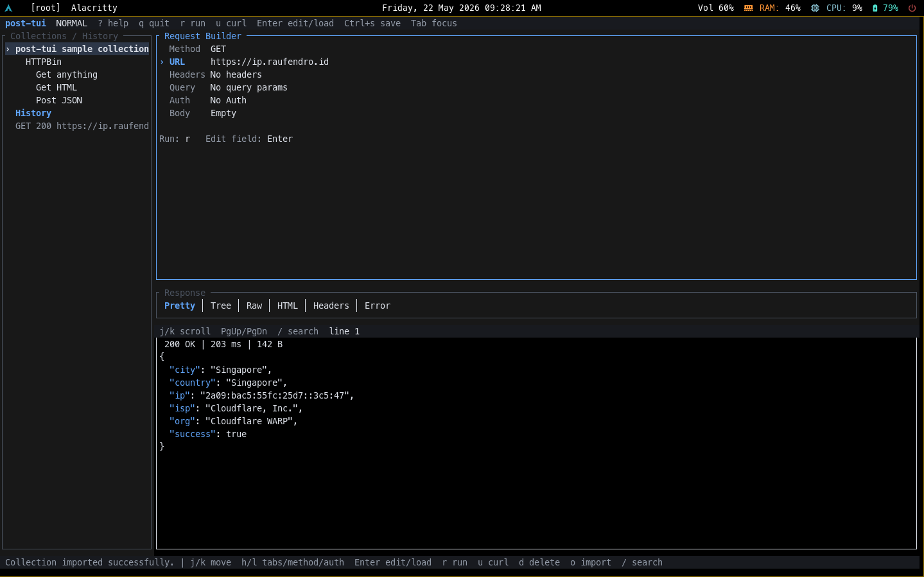Select the post-tui sample collection row

[x=77, y=49]
